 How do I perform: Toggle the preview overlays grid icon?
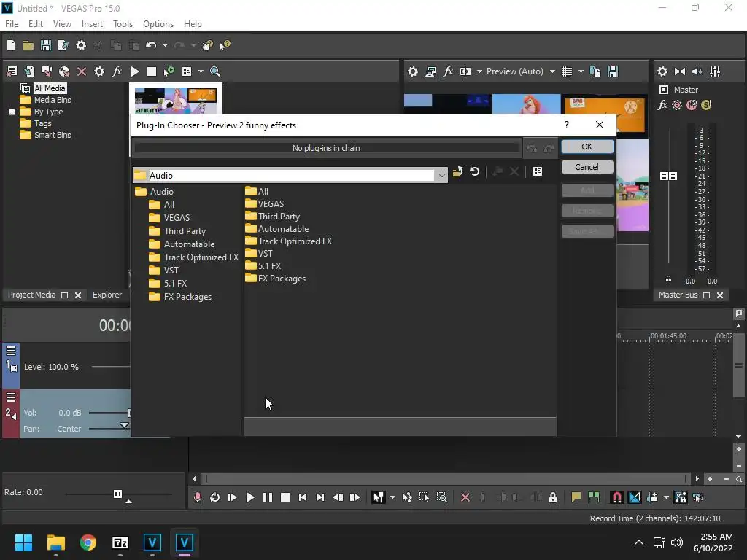[x=566, y=71]
